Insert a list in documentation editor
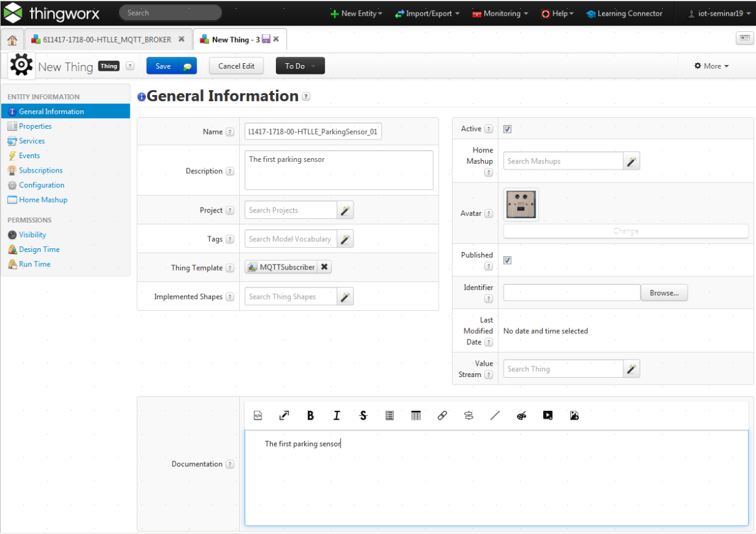This screenshot has height=534, width=756. point(389,415)
